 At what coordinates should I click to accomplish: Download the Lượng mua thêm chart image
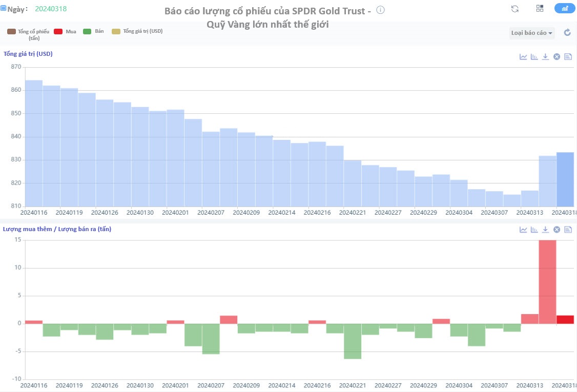(x=545, y=230)
